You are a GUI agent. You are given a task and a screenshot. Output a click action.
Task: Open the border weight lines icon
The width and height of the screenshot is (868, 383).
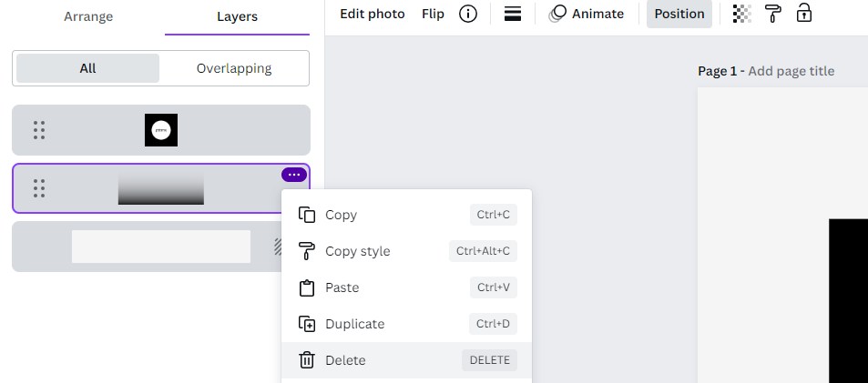coord(513,14)
